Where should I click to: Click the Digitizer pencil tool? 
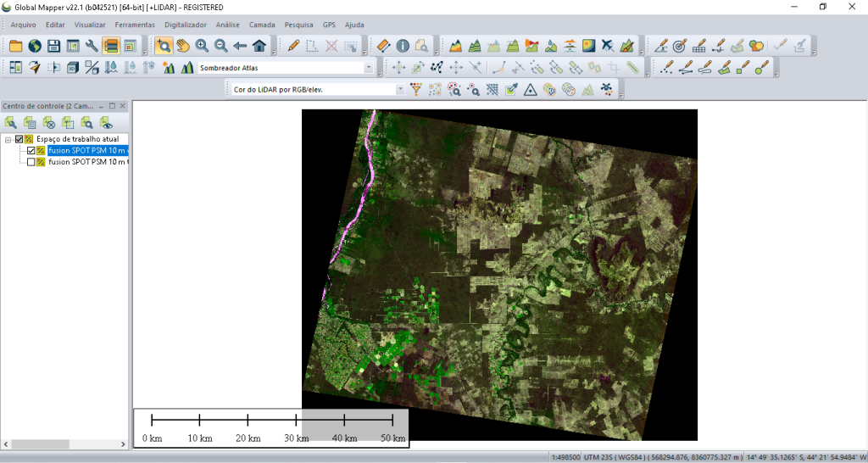coord(293,46)
